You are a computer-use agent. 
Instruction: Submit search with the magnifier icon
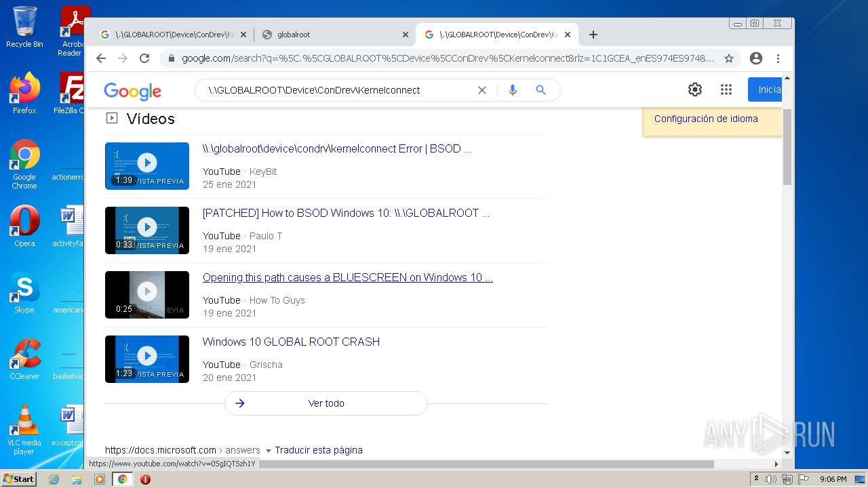540,90
